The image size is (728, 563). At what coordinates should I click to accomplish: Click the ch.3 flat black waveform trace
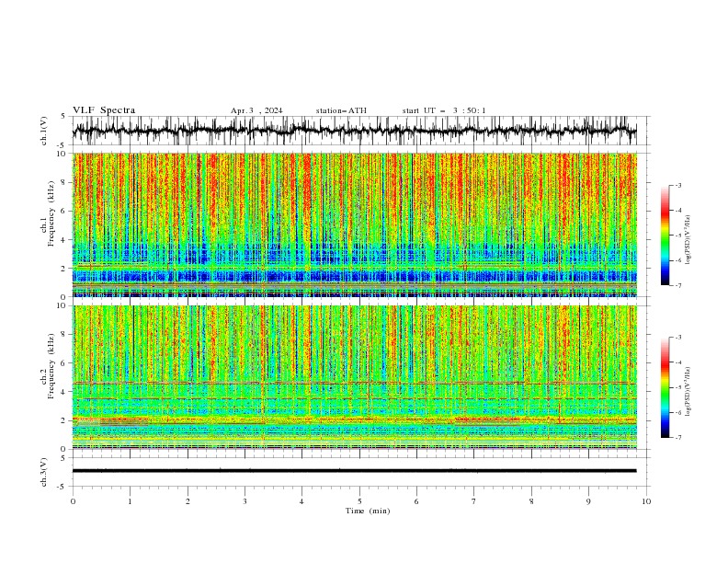pyautogui.click(x=354, y=471)
